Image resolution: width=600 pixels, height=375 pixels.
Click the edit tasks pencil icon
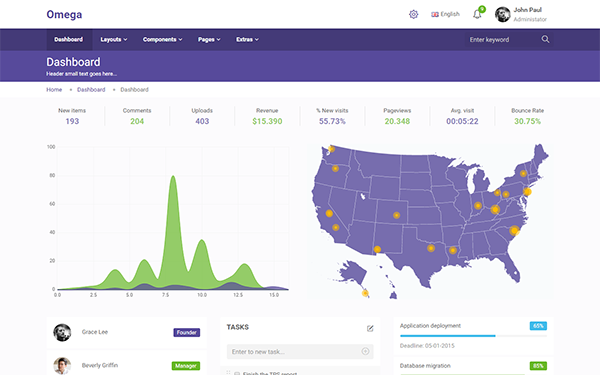coord(370,328)
